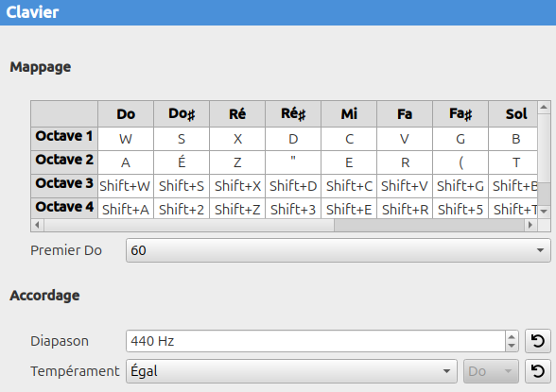Open the Tempérament Égal dropdown

(291, 371)
